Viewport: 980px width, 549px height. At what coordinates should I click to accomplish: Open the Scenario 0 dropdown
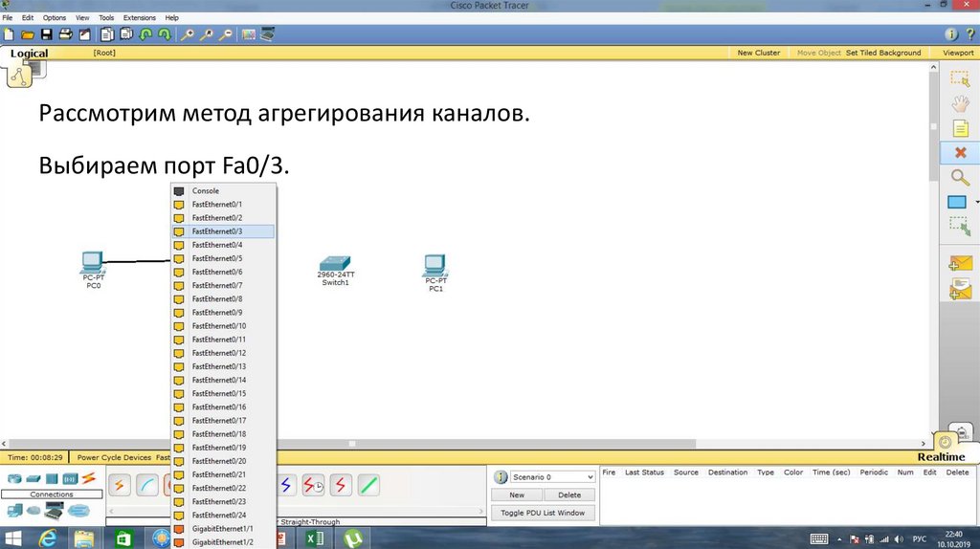point(552,476)
